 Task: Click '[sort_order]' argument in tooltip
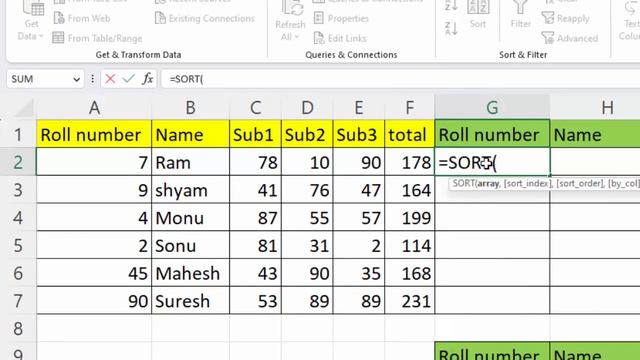point(580,184)
